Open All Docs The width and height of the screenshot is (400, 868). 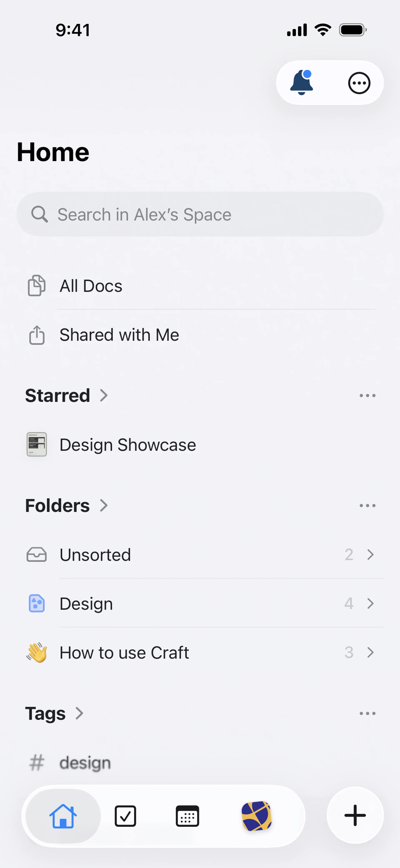pos(91,286)
